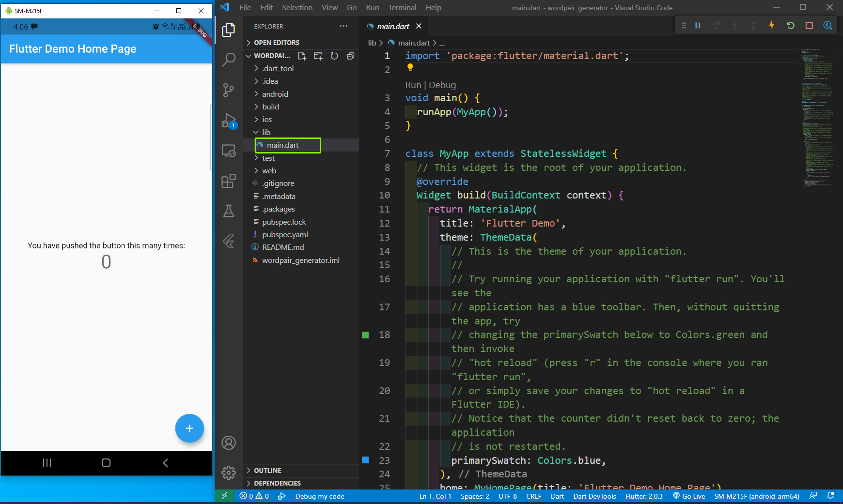Pause the debug session

698,26
